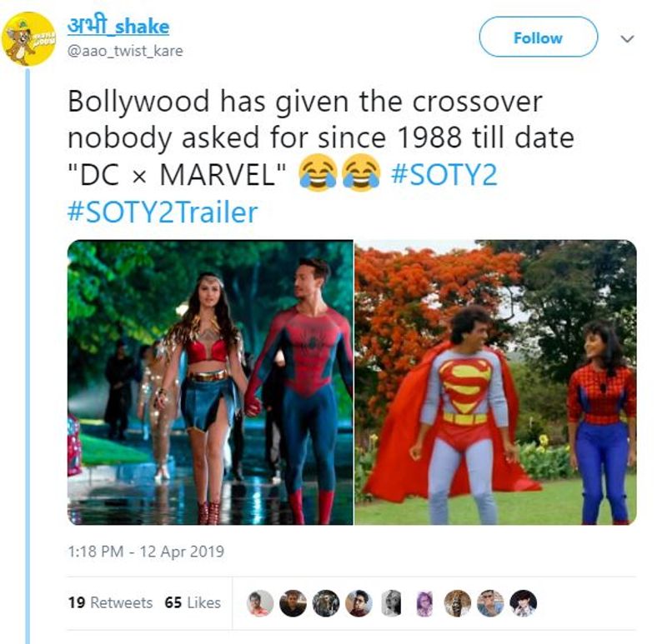
Task: Click the Follow button
Action: coord(538,37)
